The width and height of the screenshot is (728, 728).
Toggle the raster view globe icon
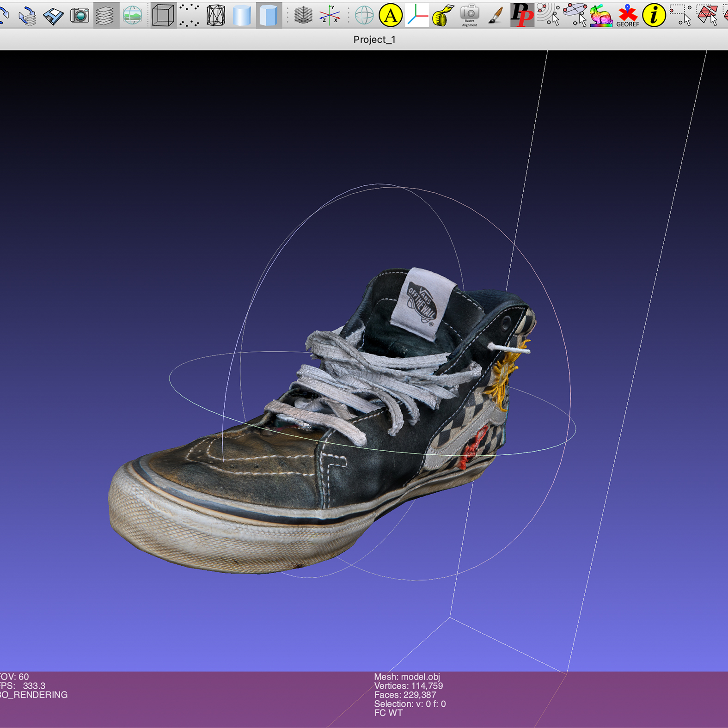[x=132, y=15]
